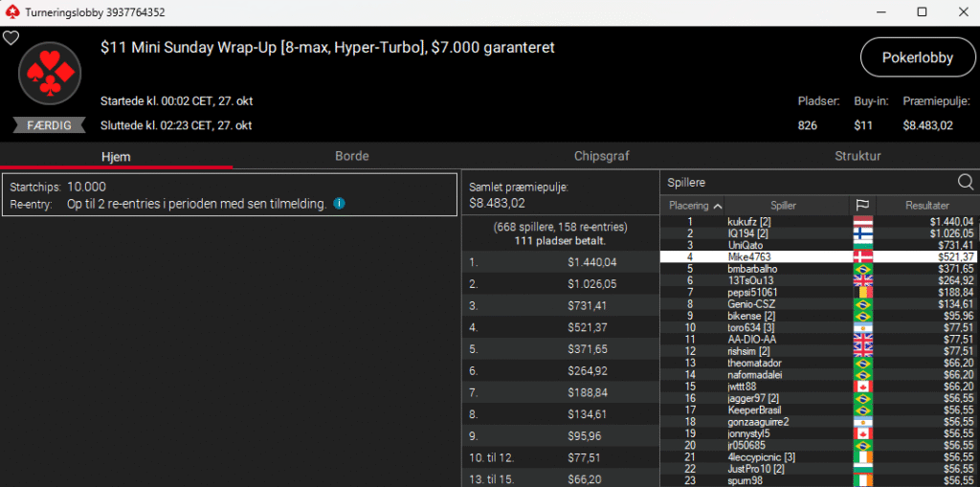Click the Latvian flag beside kukufz

point(862,222)
